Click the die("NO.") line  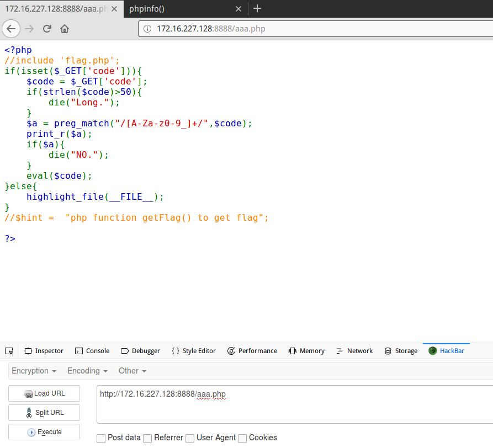(x=78, y=155)
